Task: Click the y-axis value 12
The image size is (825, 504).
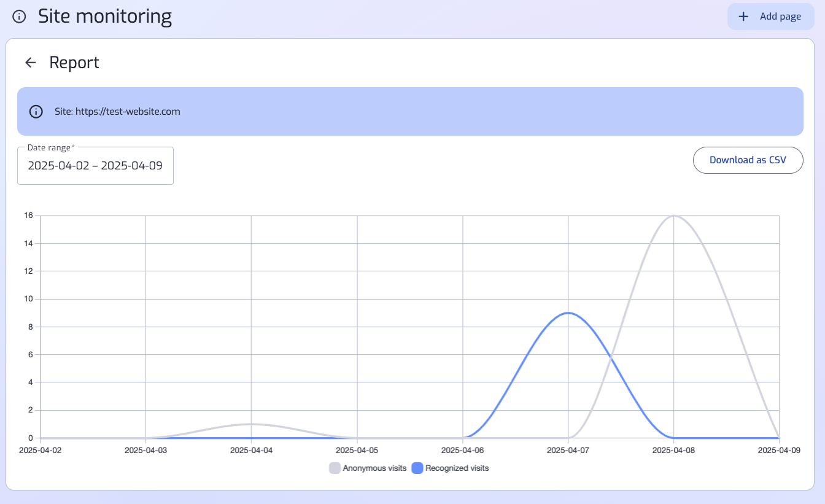Action: [x=28, y=271]
